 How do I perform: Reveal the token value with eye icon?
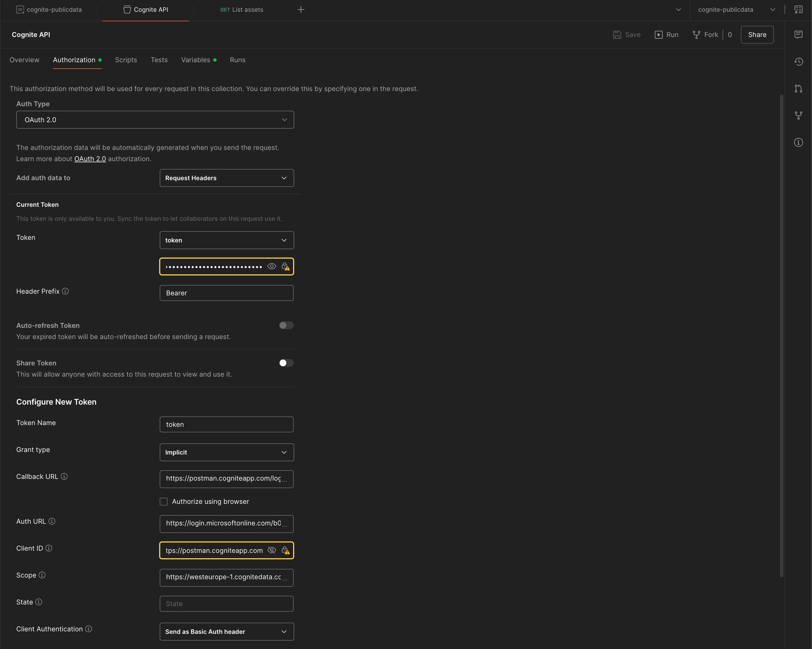pos(272,266)
